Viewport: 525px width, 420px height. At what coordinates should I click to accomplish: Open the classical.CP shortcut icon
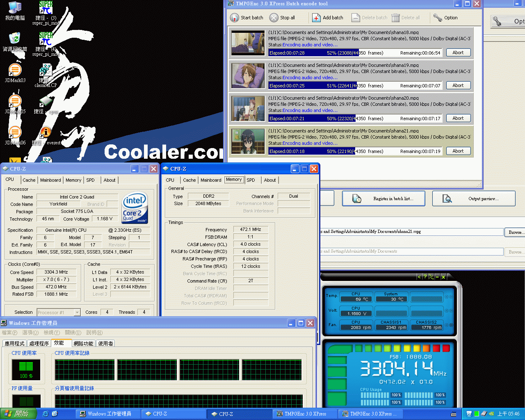coord(46,75)
